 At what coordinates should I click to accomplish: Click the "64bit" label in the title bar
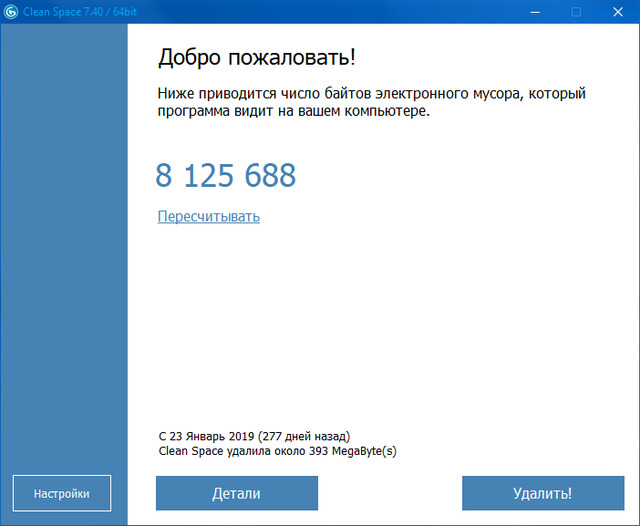click(x=128, y=12)
